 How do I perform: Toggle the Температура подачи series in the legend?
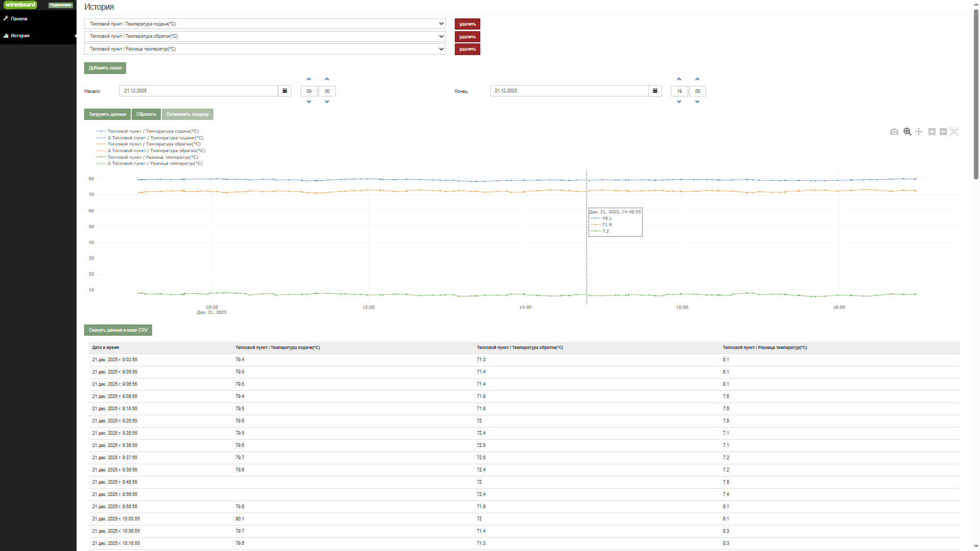153,131
